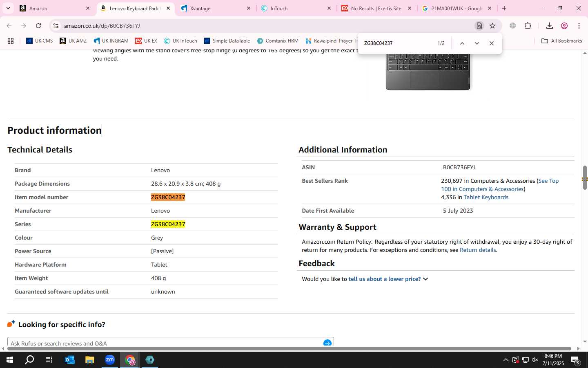
Task: Open UK INGRAM bookmark
Action: 111,41
